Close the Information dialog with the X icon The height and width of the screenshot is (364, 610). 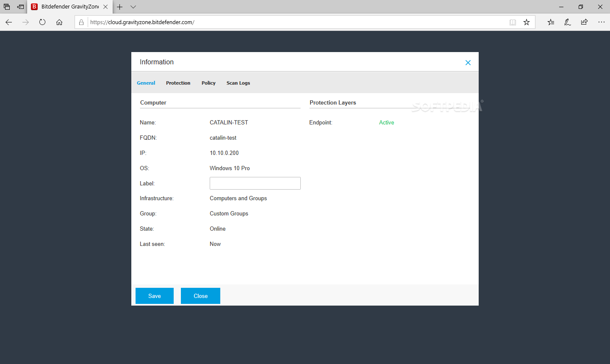coord(468,63)
